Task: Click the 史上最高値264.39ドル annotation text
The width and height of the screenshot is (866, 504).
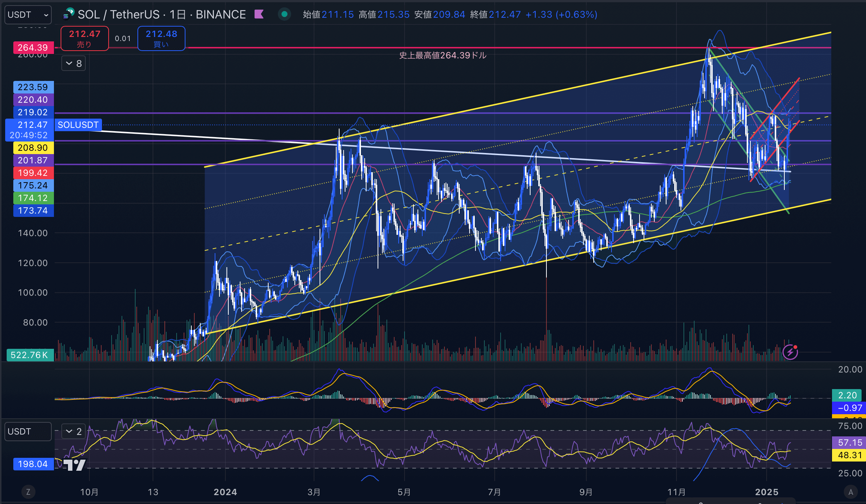Action: click(443, 55)
